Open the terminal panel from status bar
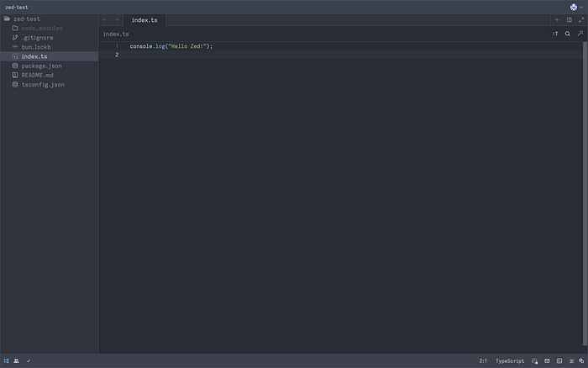588x368 pixels. point(559,361)
